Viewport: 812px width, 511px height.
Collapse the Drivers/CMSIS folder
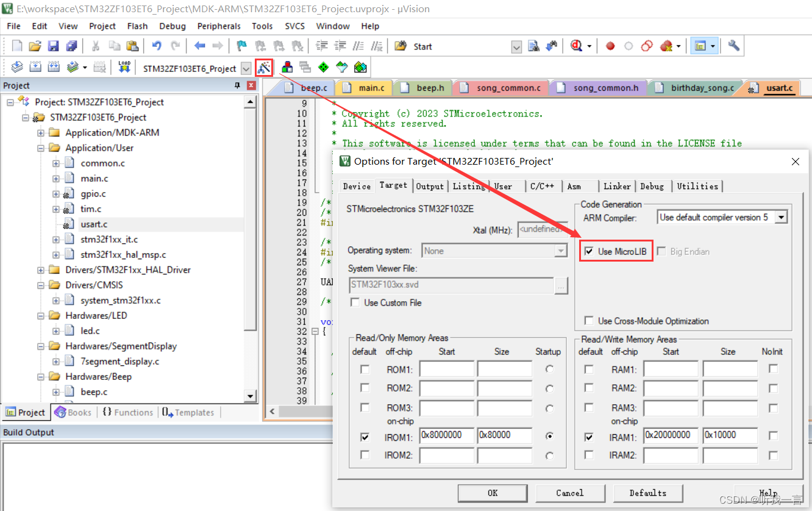pos(41,285)
